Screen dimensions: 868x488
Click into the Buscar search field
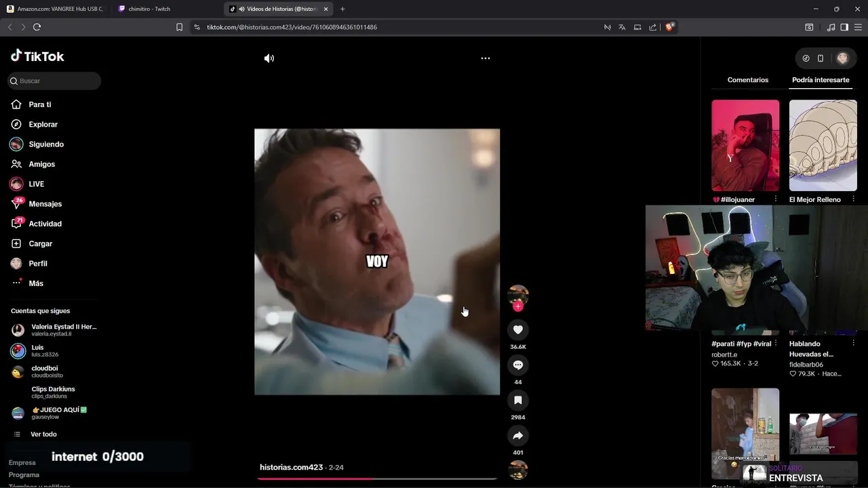pyautogui.click(x=54, y=81)
